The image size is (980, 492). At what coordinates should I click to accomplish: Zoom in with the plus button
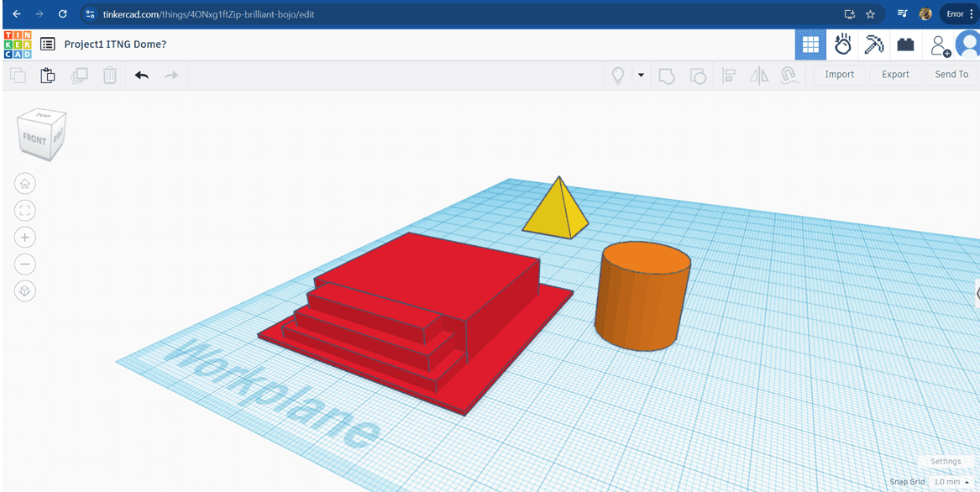(x=25, y=238)
